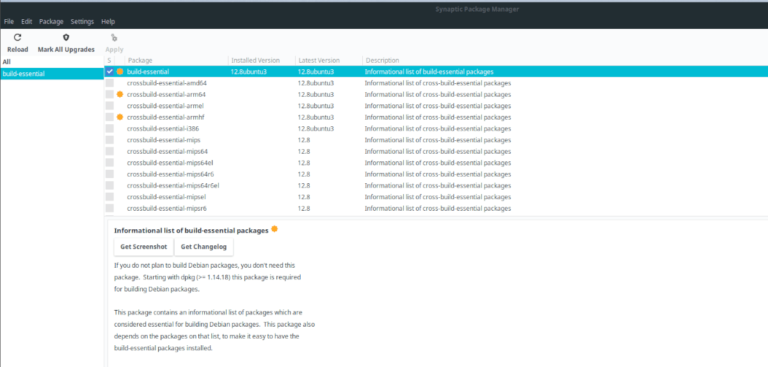Click the Apply toolbar icon
This screenshot has width=768, height=367.
[114, 37]
